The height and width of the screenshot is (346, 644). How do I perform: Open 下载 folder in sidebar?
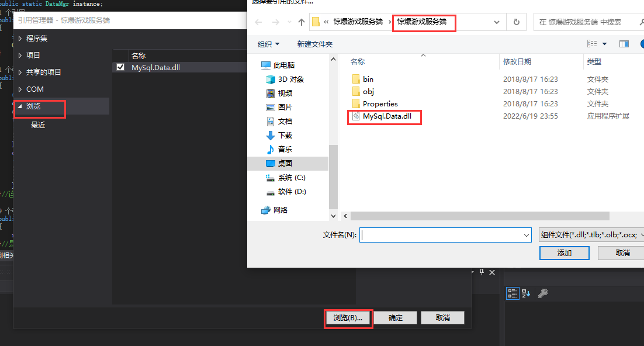(x=279, y=135)
